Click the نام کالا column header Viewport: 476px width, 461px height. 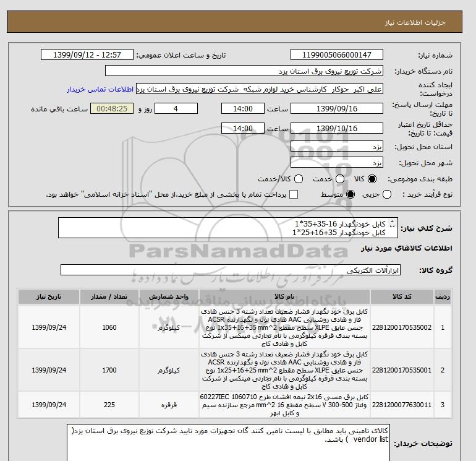click(x=284, y=296)
